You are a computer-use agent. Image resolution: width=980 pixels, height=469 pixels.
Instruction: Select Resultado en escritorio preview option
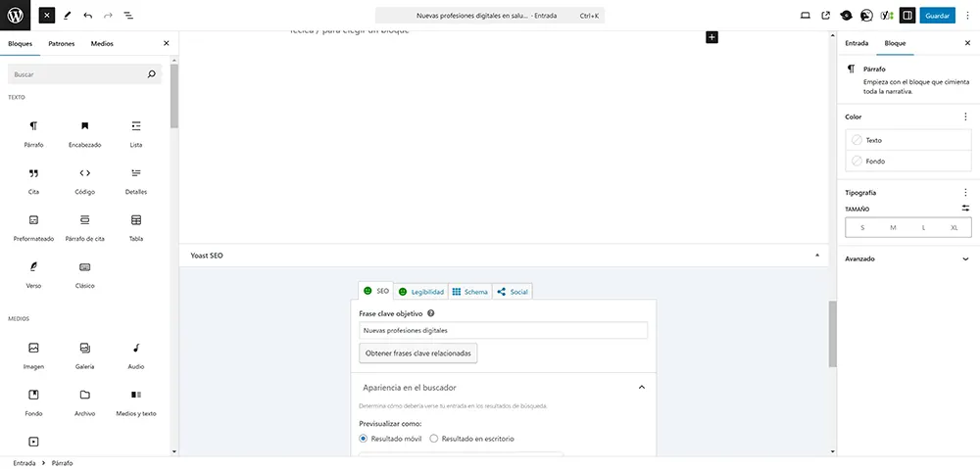click(434, 439)
